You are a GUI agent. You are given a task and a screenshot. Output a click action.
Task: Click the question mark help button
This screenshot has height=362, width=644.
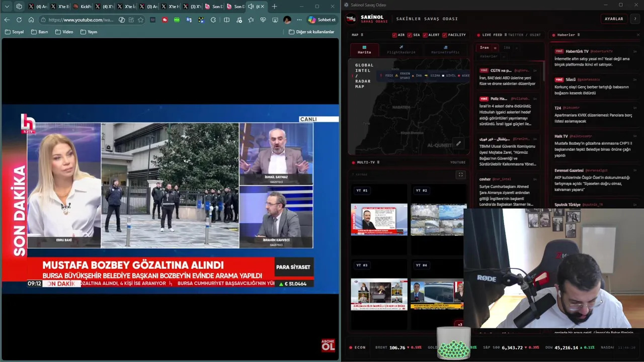tap(635, 19)
